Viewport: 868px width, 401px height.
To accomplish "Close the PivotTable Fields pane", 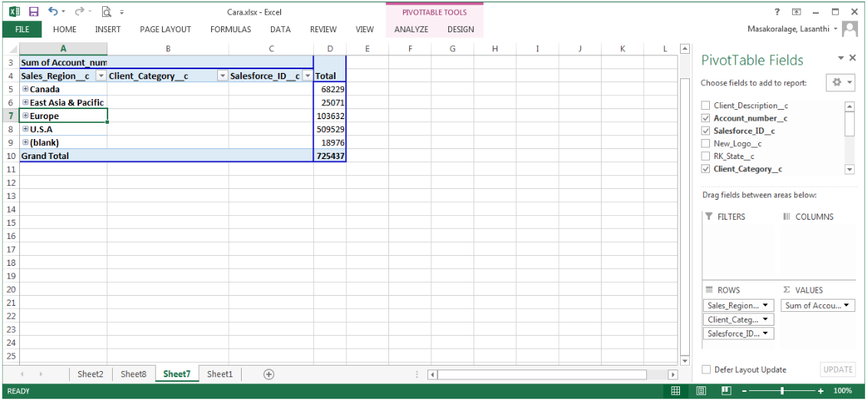I will (853, 58).
